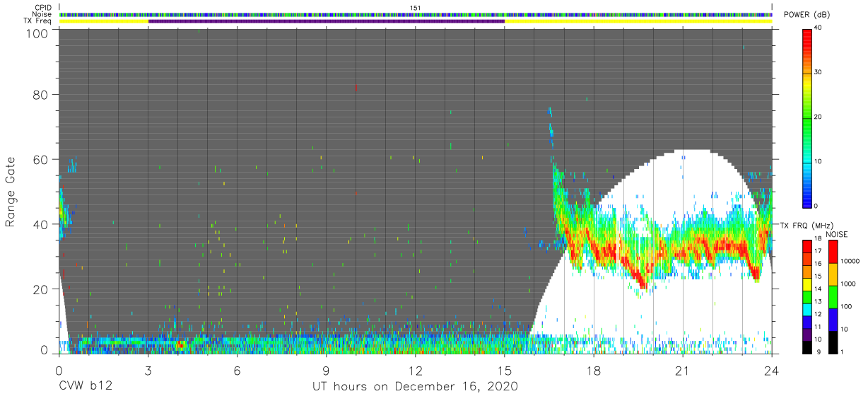868x401 pixels.
Task: Click the purple segment of TX Freq bar
Action: point(327,21)
